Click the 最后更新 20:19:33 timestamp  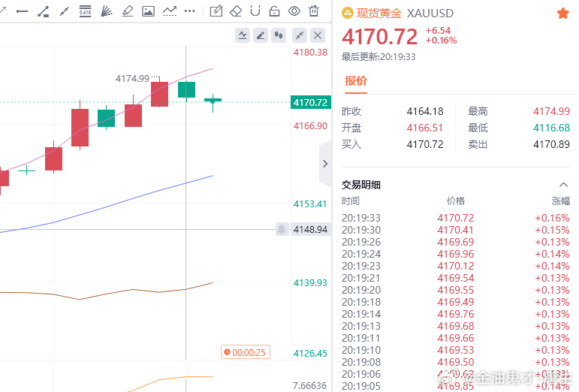point(378,57)
